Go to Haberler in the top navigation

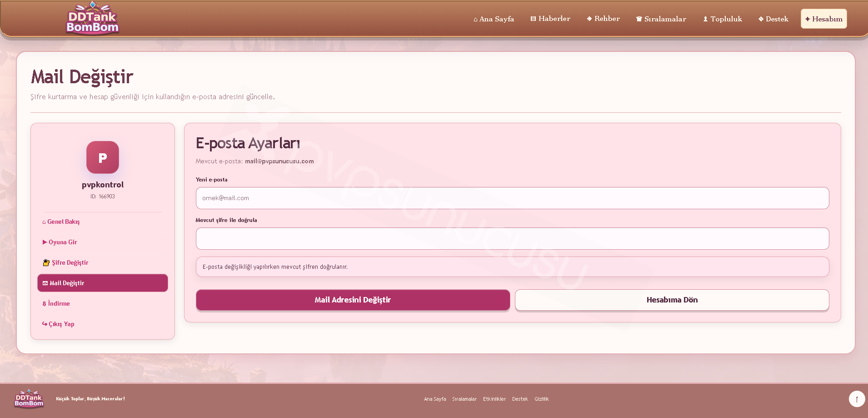coord(550,19)
